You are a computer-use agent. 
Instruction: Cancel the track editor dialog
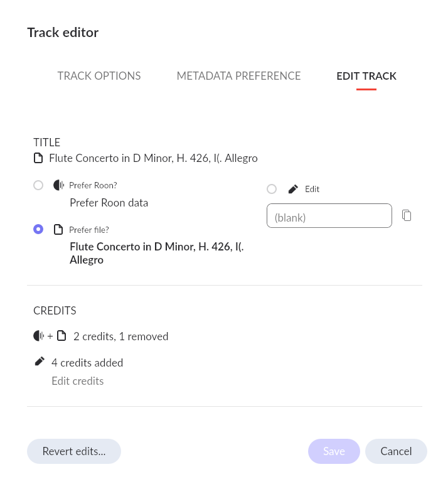click(396, 451)
